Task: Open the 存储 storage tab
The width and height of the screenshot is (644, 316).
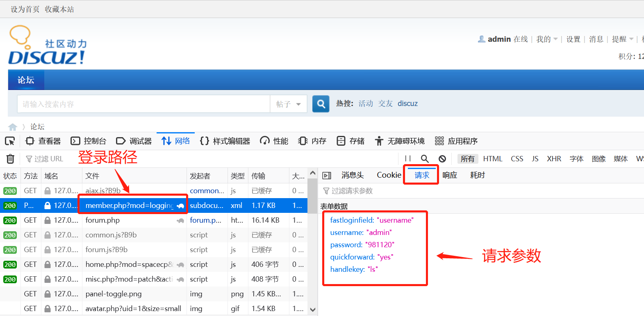Action: coord(350,141)
